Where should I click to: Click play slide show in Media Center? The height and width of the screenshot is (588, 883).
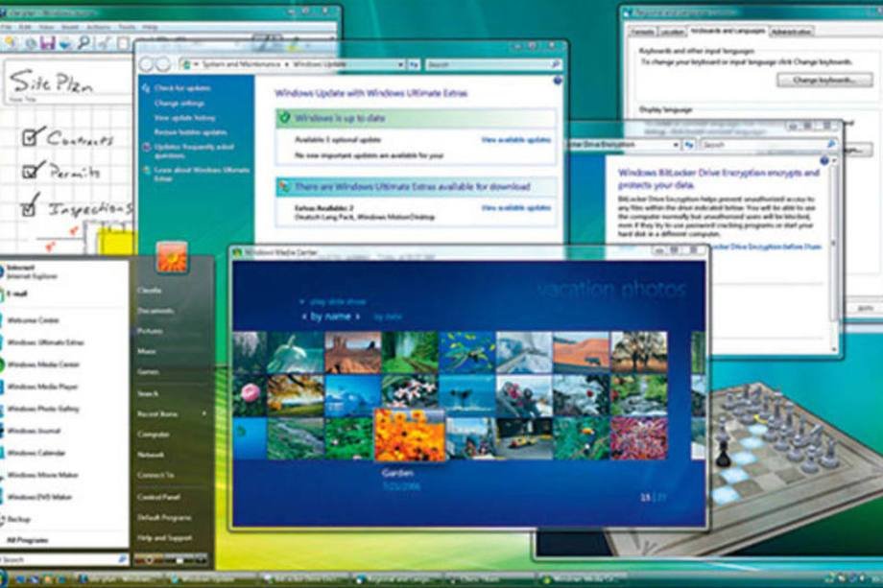[337, 302]
